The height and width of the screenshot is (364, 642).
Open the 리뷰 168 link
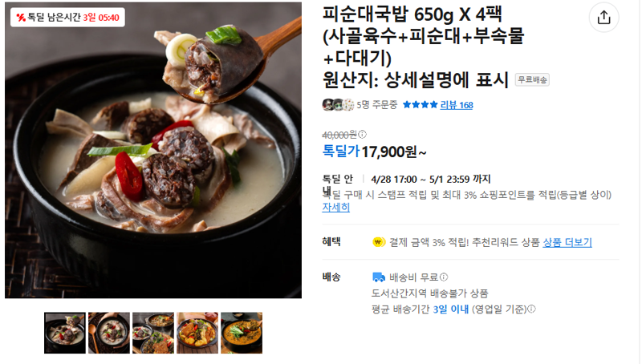456,105
